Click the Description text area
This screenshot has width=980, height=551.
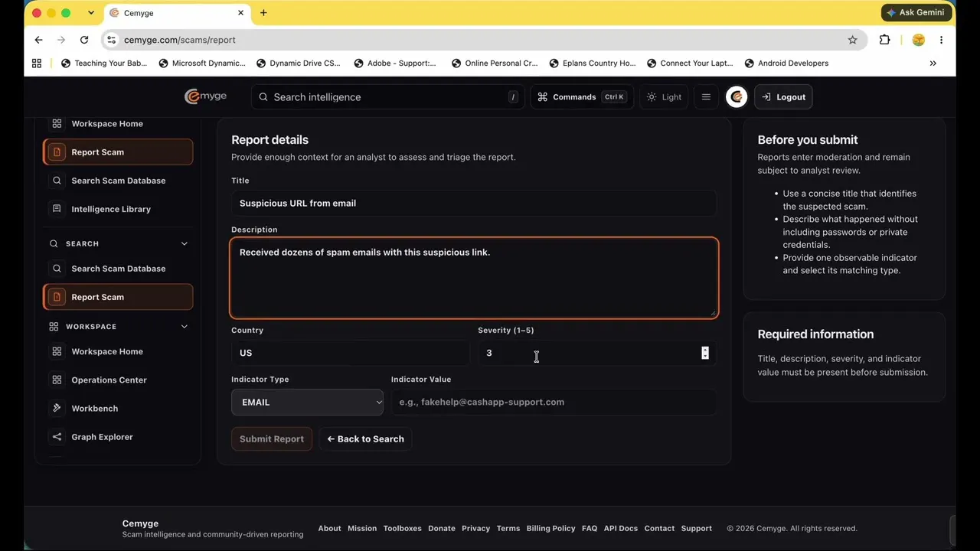pos(474,278)
